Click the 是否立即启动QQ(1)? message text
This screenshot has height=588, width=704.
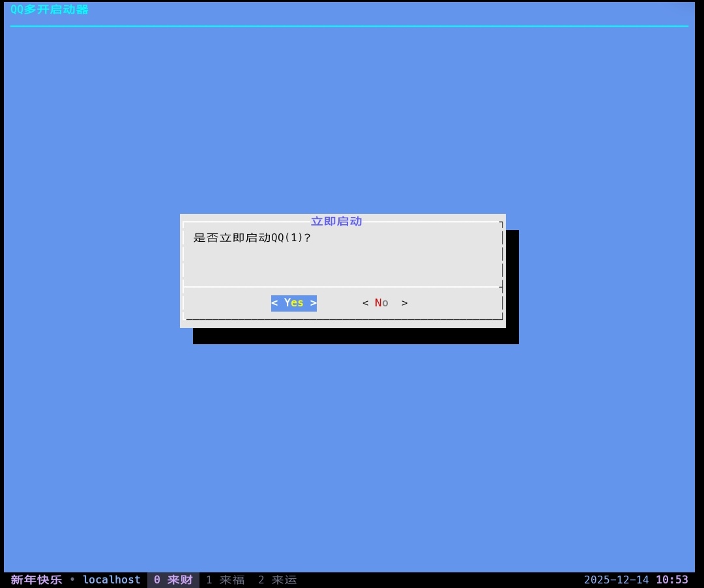coord(252,238)
